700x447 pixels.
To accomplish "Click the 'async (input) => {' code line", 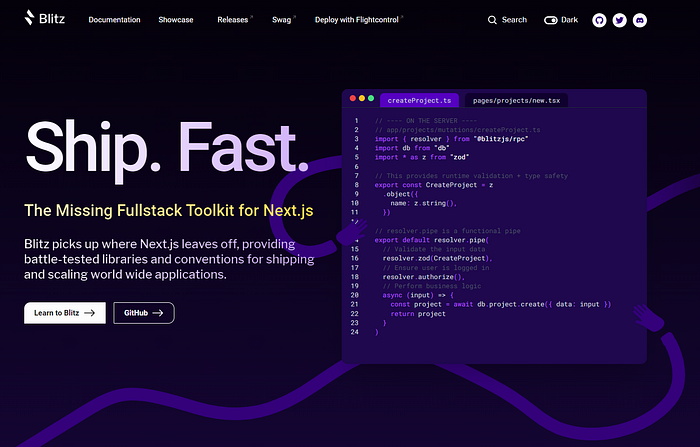I will coord(418,295).
